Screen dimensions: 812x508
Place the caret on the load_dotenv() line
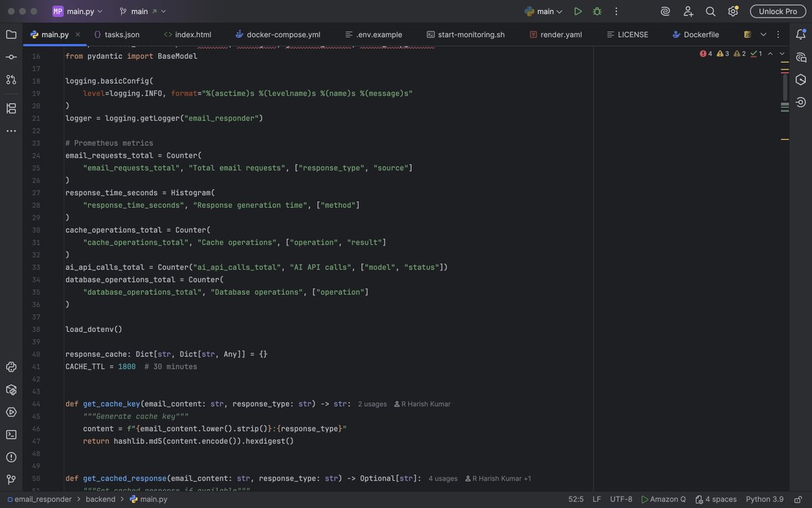pyautogui.click(x=93, y=329)
